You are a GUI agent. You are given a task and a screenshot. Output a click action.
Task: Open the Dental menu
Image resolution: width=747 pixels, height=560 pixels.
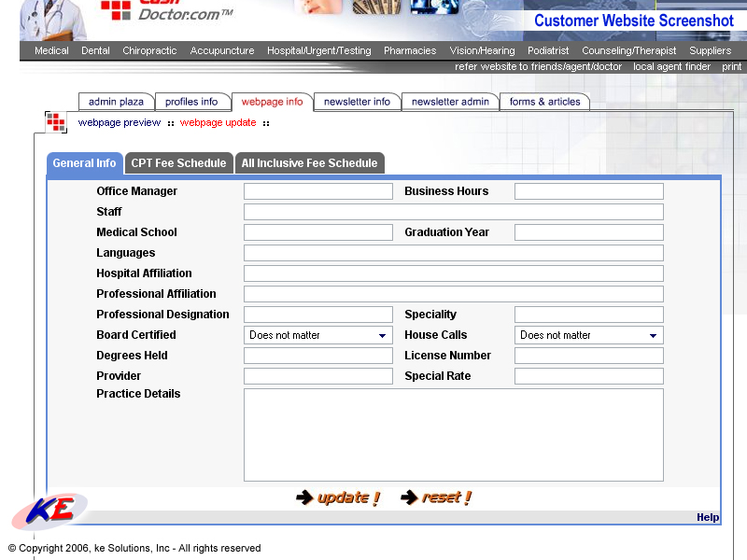point(95,50)
